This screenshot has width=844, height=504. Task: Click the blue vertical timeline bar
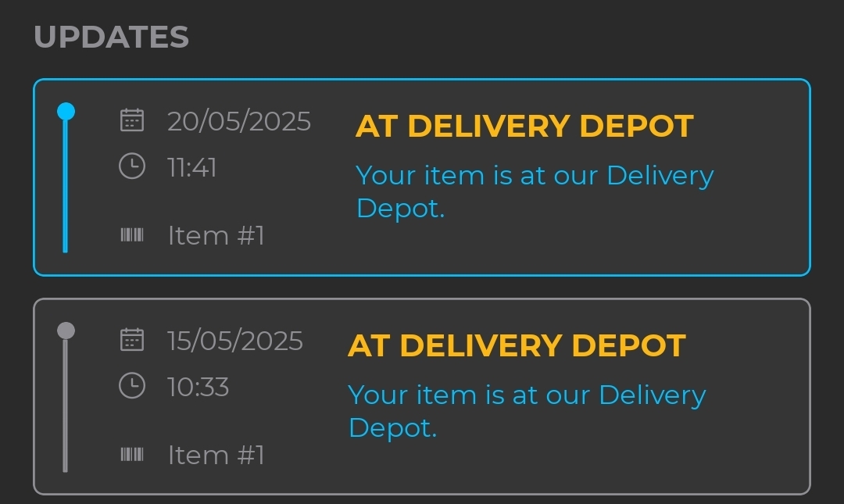65,188
